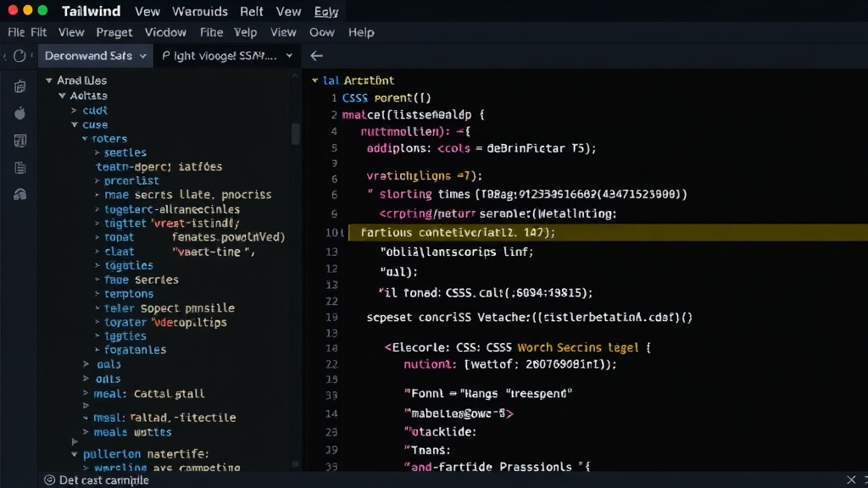Open the files icon in left sidebar
868x488 pixels.
(x=20, y=86)
